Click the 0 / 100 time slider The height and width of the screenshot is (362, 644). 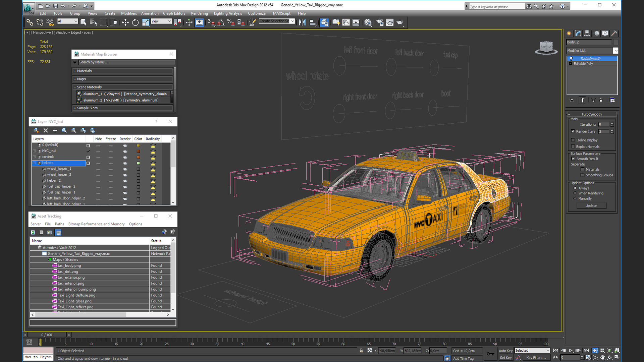[x=47, y=335]
